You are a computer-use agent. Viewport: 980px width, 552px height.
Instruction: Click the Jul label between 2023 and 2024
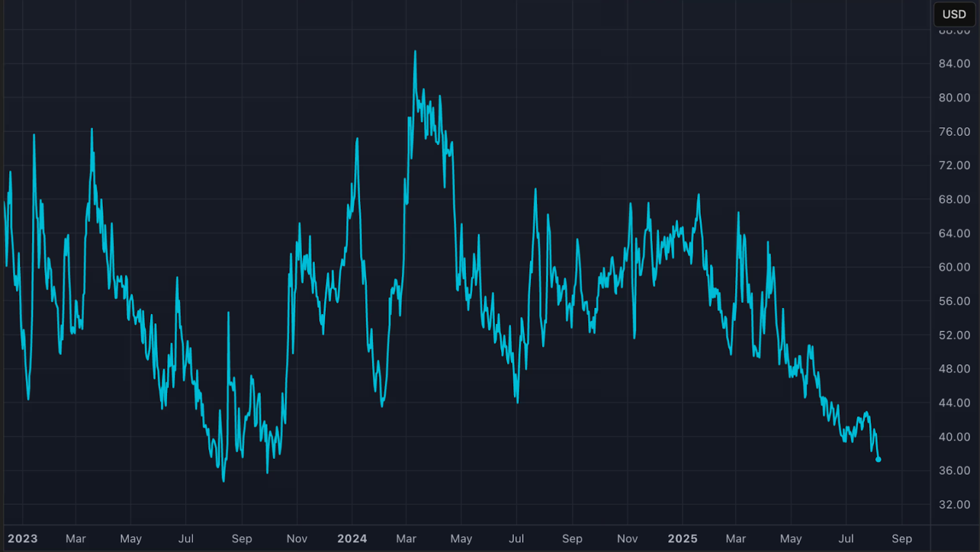(x=186, y=539)
